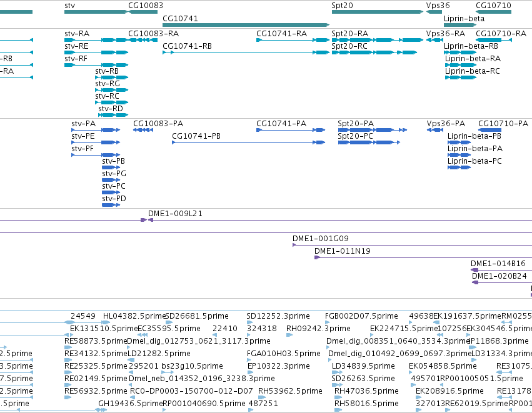Select the CG10710 gene bar
Image resolution: width=532 pixels, height=413 pixels.
(x=493, y=12)
